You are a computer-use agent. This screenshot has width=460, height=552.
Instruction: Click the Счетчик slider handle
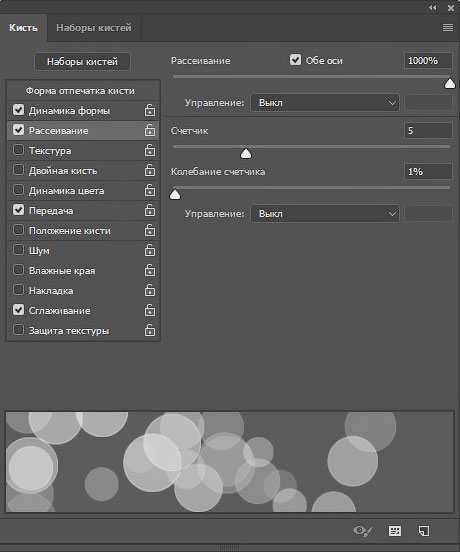tap(246, 154)
